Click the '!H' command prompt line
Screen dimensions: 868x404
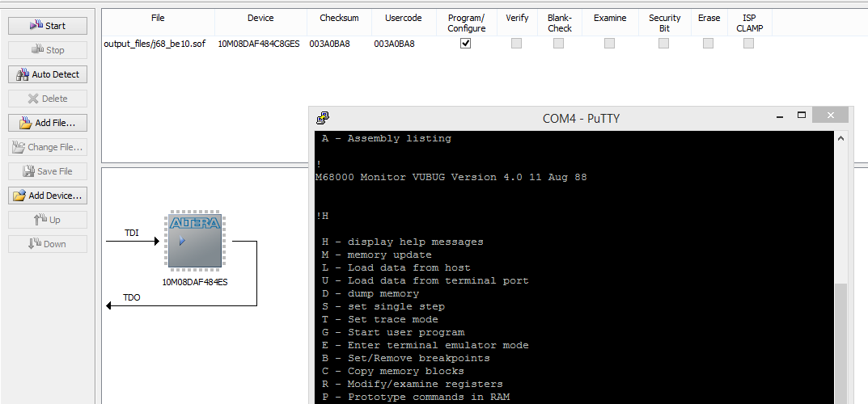(323, 216)
